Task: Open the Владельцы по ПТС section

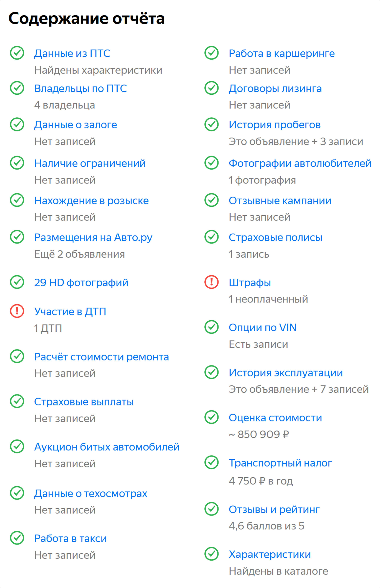Action: (80, 89)
